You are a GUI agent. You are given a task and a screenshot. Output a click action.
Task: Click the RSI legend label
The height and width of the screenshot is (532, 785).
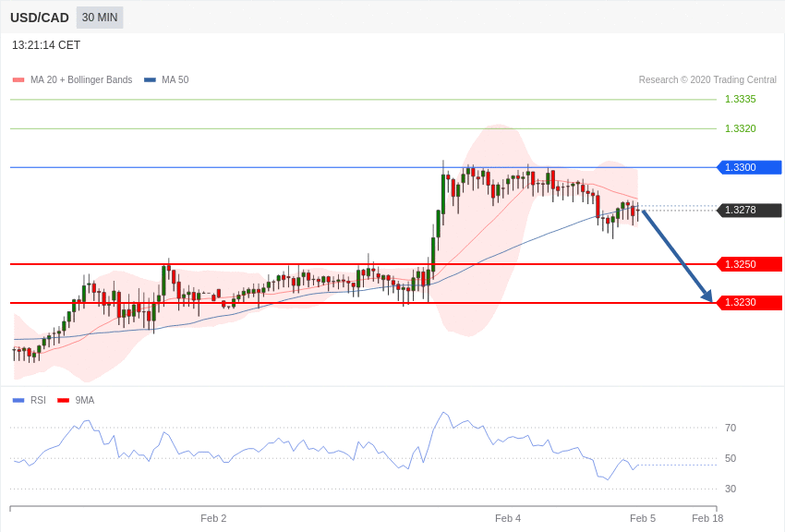[x=38, y=400]
